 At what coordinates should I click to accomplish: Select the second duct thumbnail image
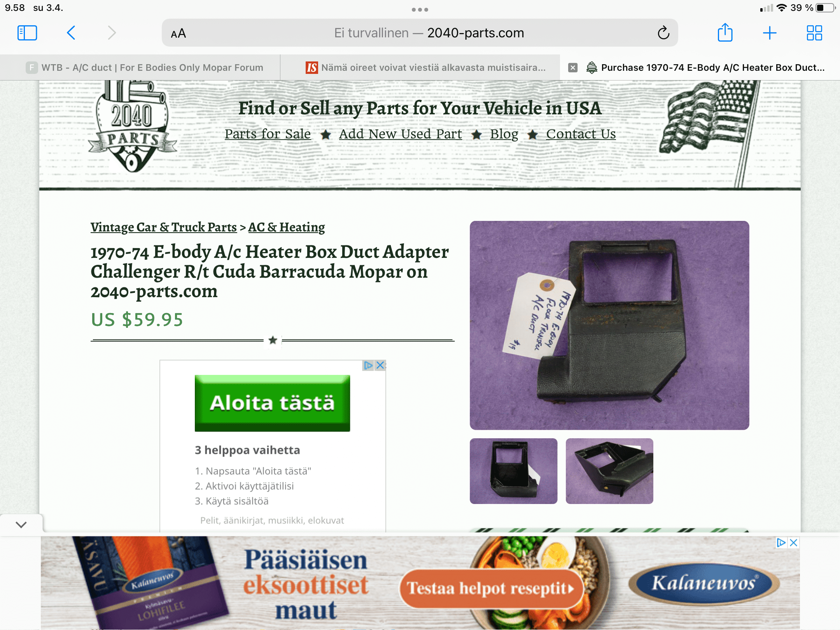click(x=609, y=471)
